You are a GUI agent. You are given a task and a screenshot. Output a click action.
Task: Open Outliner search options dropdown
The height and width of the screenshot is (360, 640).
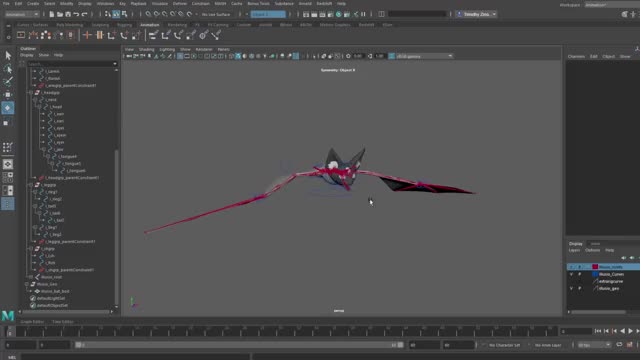click(x=114, y=64)
